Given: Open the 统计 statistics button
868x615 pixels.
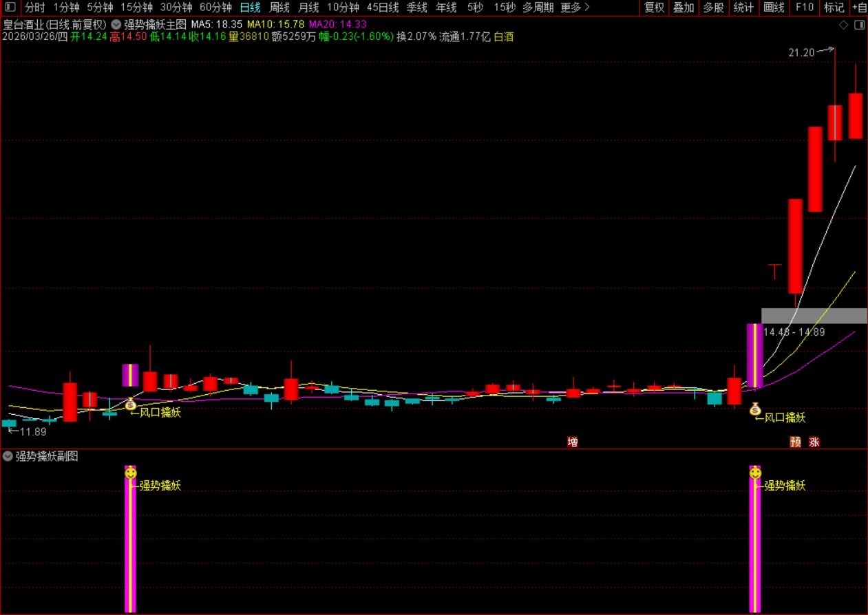Looking at the screenshot, I should point(743,8).
